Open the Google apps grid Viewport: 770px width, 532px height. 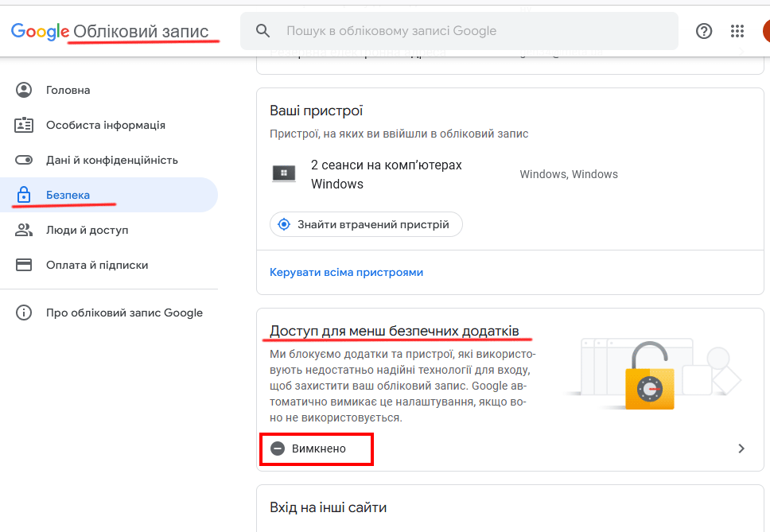coord(737,31)
